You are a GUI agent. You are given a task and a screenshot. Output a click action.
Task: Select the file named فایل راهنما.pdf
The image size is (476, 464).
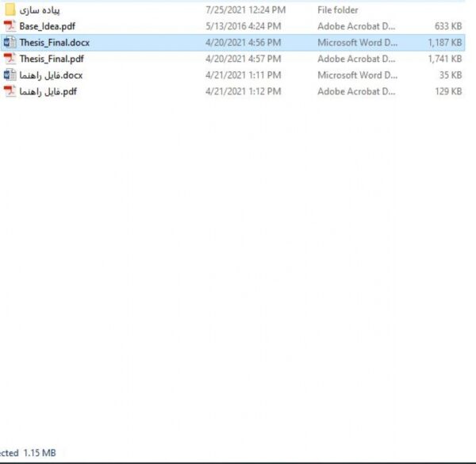pos(48,92)
